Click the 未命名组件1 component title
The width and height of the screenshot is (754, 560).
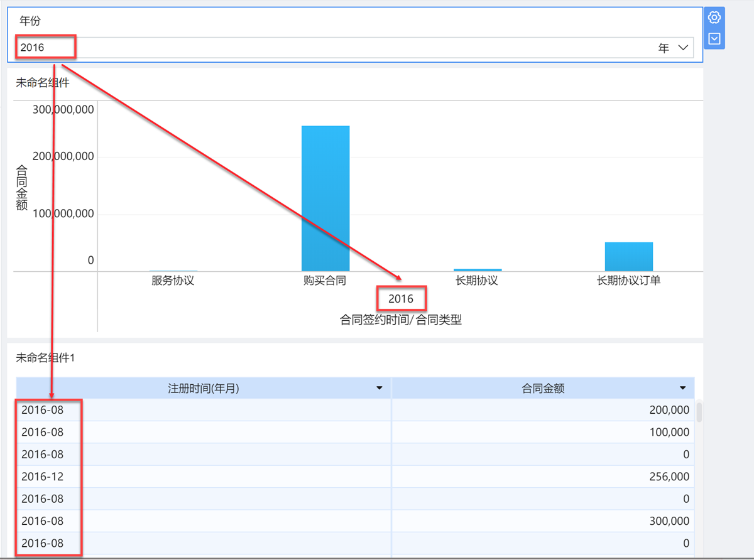pyautogui.click(x=45, y=358)
